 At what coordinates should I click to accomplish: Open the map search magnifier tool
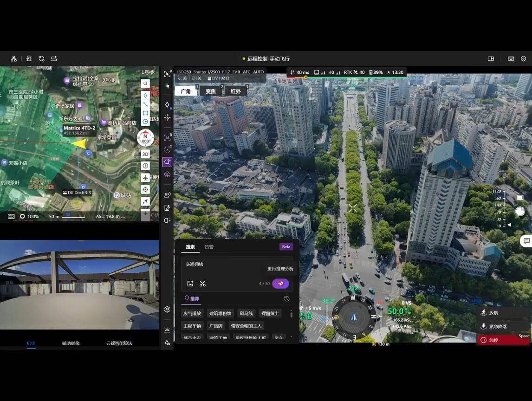(x=145, y=84)
